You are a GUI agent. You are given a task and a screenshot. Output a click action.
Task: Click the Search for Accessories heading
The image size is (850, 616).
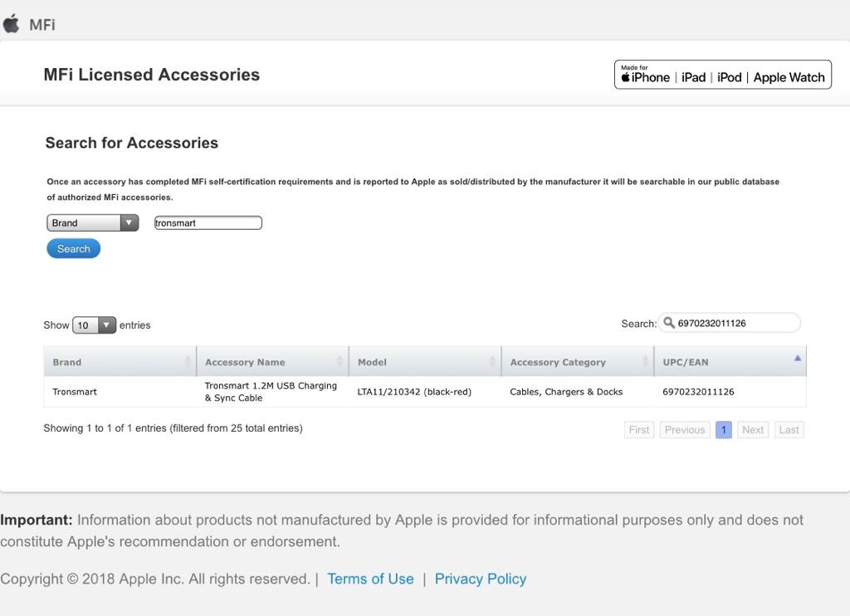132,143
